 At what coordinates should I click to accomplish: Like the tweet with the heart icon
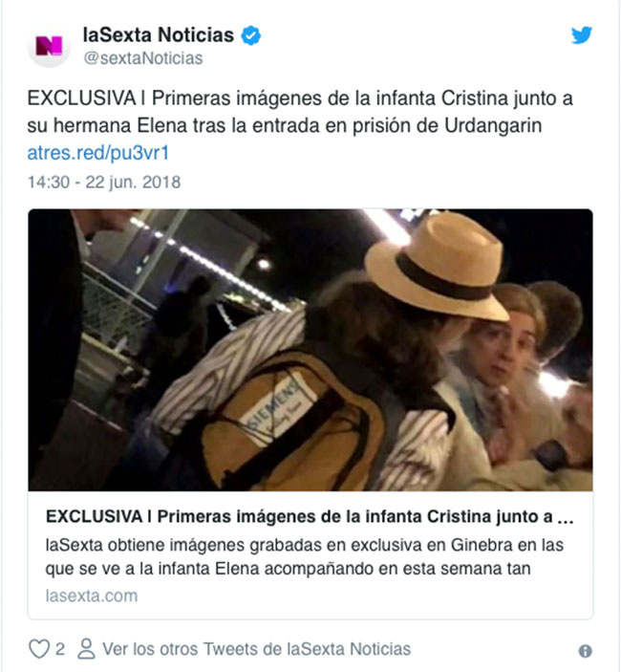(39, 648)
